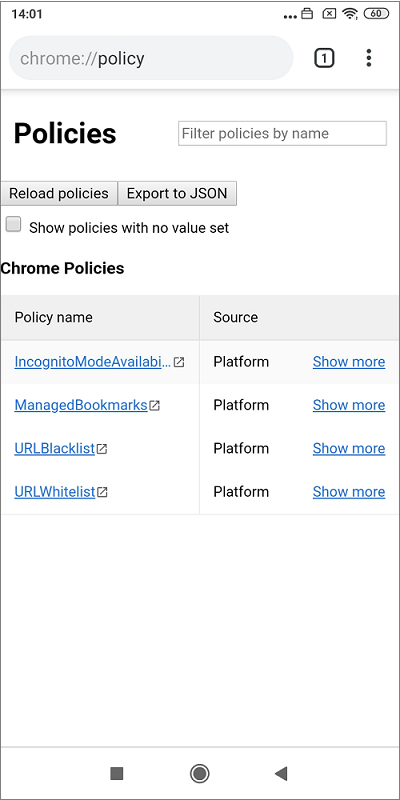
Task: Expand Show more for URLBlacklist row
Action: [349, 448]
